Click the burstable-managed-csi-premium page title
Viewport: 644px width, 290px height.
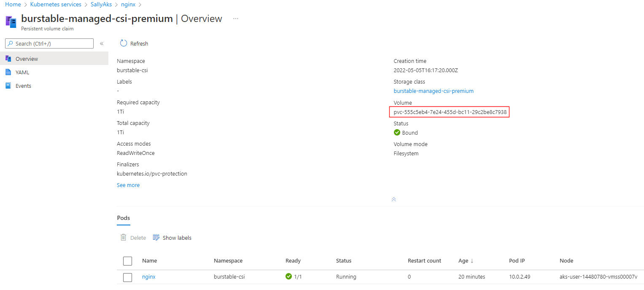(97, 19)
